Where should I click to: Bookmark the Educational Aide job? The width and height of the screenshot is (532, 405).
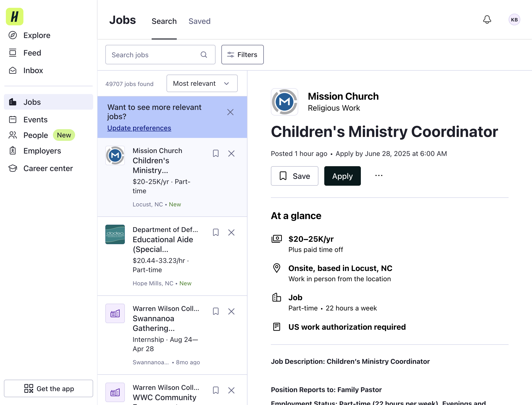(x=216, y=232)
